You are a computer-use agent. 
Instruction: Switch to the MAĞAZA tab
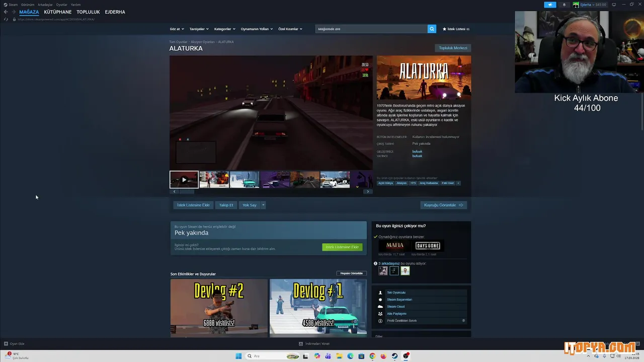(29, 12)
